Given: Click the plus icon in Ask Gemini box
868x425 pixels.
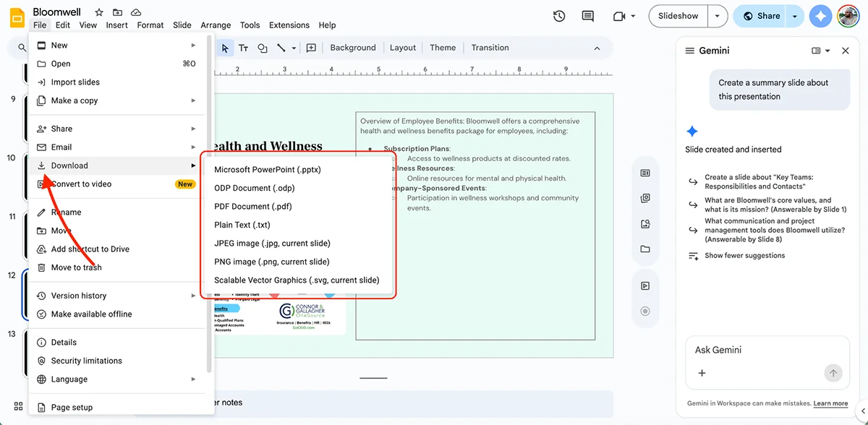Looking at the screenshot, I should pyautogui.click(x=702, y=373).
